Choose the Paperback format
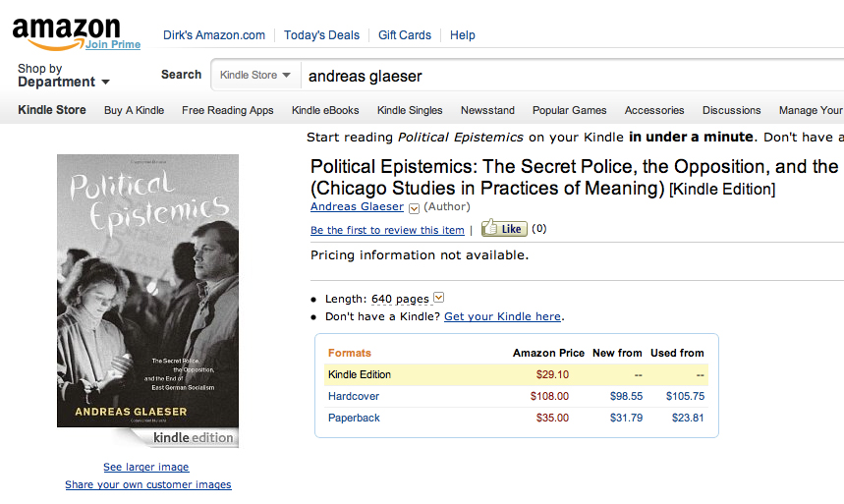This screenshot has width=844, height=504. [x=354, y=418]
